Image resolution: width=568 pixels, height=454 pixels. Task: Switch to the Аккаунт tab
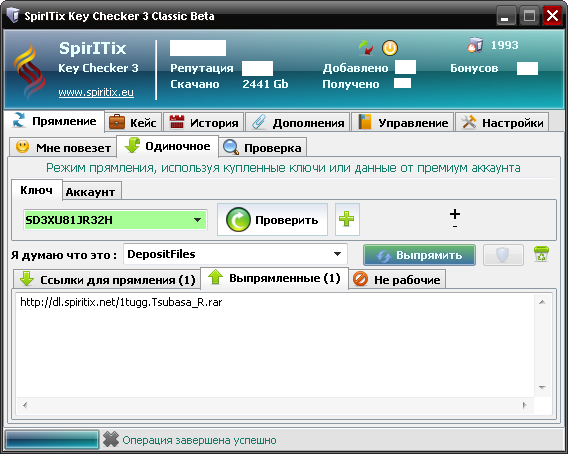coord(91,192)
